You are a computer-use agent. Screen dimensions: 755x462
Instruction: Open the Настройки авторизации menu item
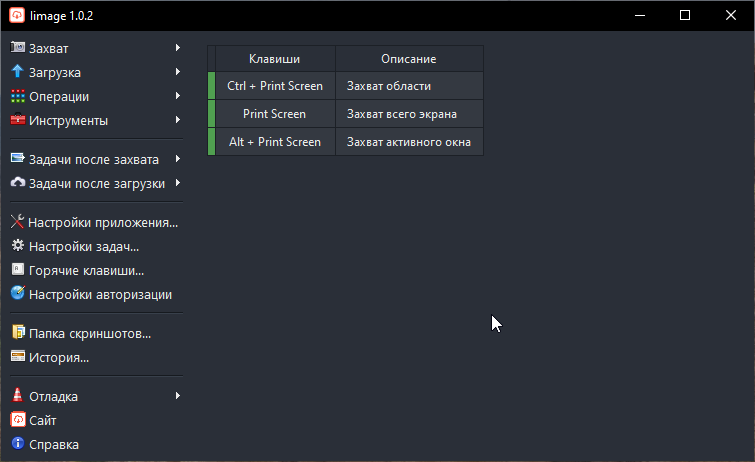tap(100, 294)
